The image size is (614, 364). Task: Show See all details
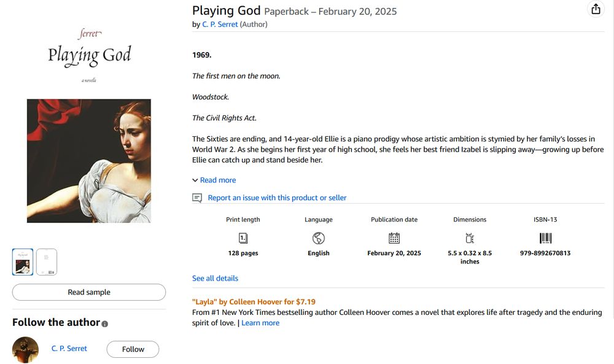(215, 278)
